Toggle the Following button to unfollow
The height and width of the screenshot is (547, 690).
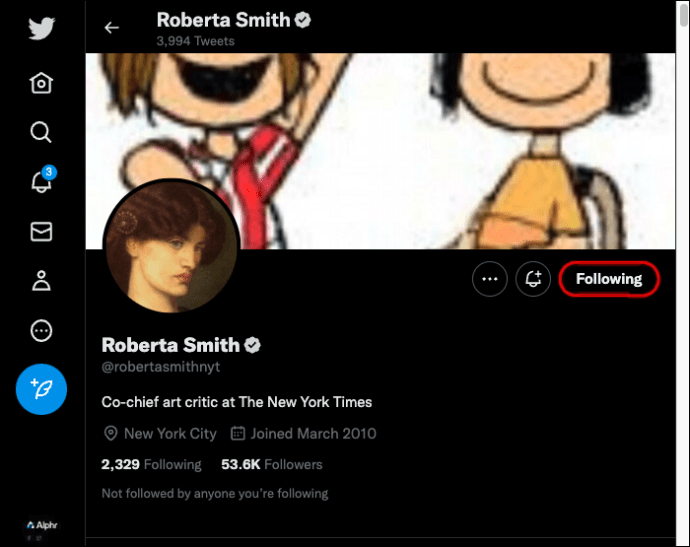[608, 279]
